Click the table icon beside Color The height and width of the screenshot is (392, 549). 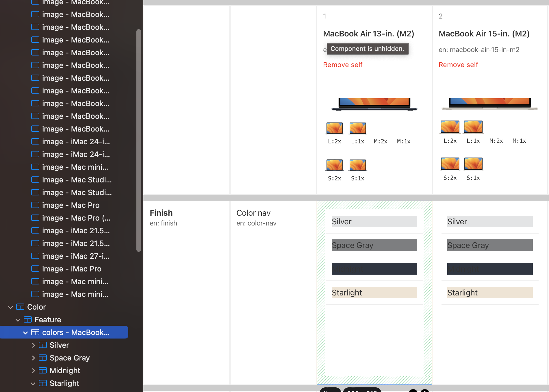click(x=20, y=307)
